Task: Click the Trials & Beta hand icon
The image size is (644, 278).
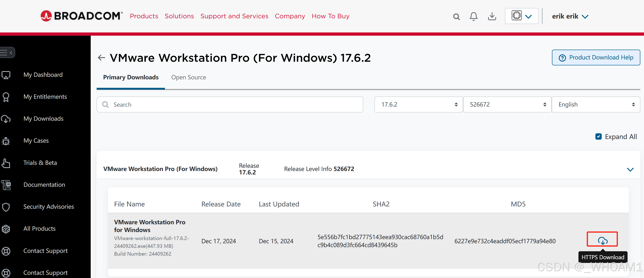Action: coord(6,163)
